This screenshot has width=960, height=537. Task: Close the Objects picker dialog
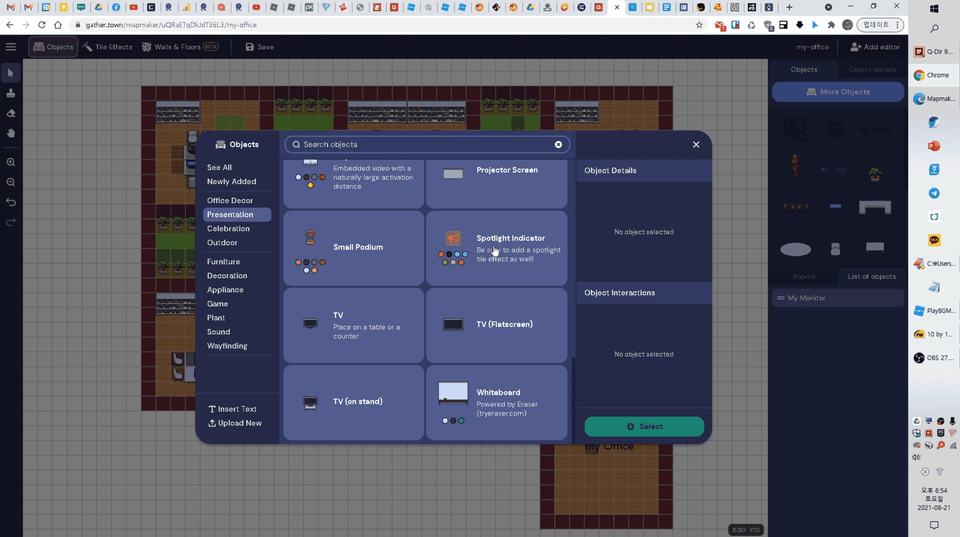point(696,145)
